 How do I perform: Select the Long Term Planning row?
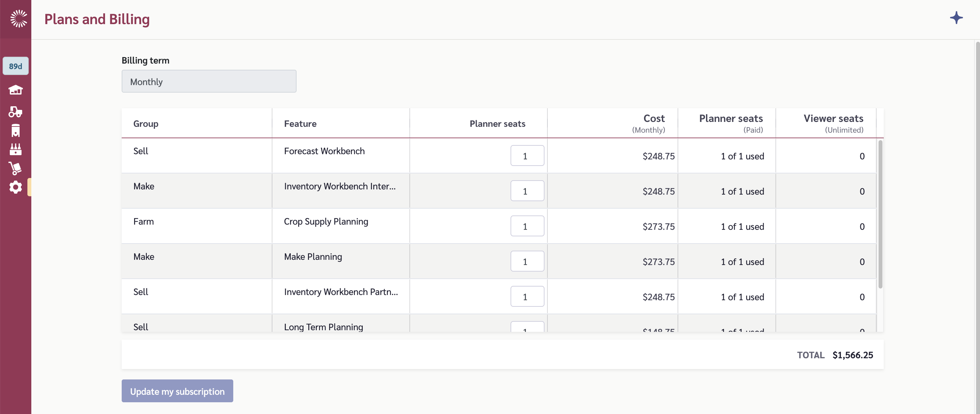tap(323, 327)
